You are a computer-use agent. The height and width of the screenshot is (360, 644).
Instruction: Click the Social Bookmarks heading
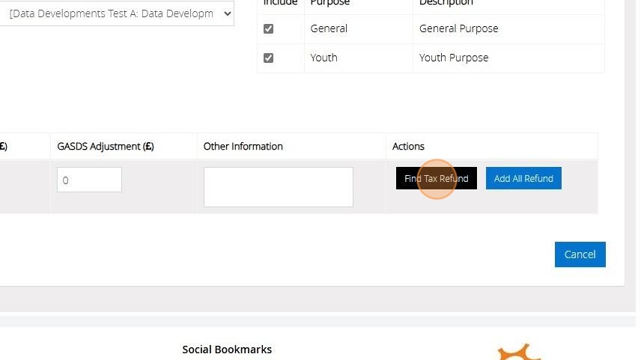(x=227, y=350)
